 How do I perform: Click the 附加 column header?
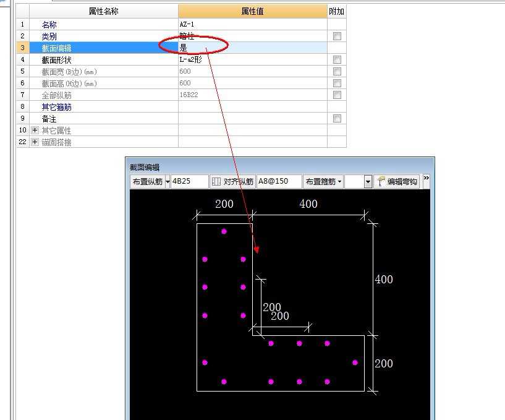(336, 11)
